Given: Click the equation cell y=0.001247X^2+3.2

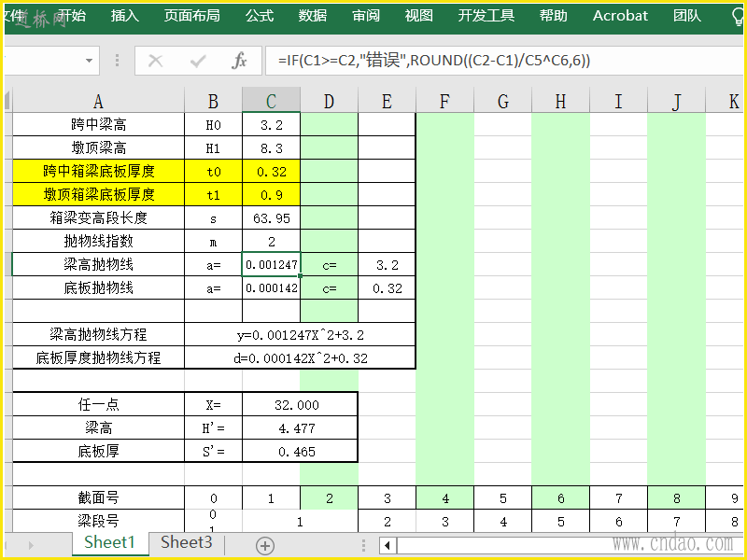Looking at the screenshot, I should point(300,334).
